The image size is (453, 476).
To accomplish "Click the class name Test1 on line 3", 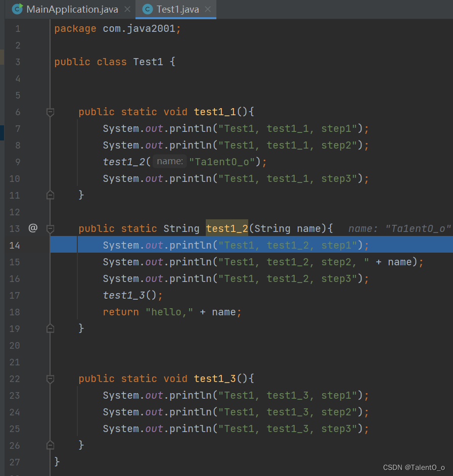I will pos(148,62).
